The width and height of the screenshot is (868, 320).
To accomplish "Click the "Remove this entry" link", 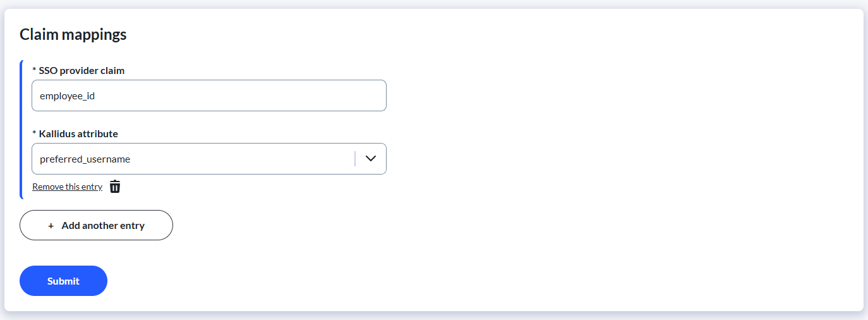I will pos(67,187).
